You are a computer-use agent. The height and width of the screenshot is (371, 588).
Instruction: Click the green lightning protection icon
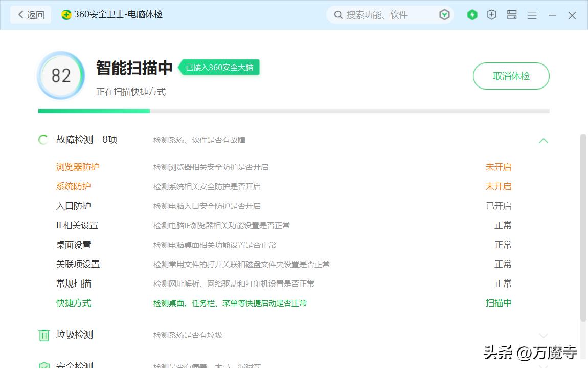tap(472, 15)
